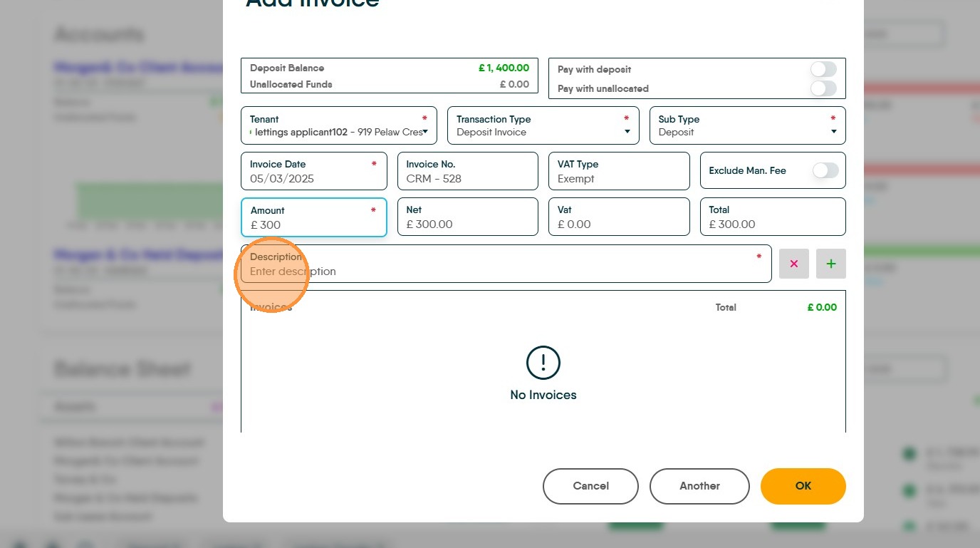Click the Invoice No. field
Viewport: 980px width, 548px height.
pos(467,171)
